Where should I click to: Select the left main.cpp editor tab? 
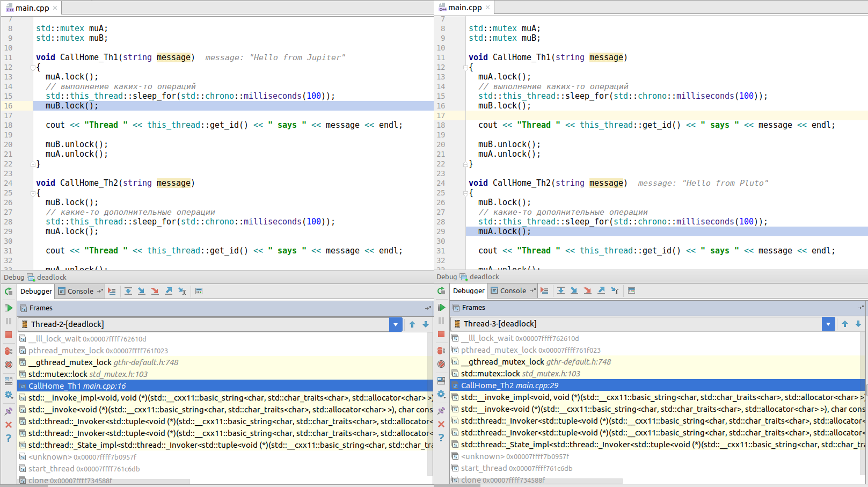coord(31,8)
